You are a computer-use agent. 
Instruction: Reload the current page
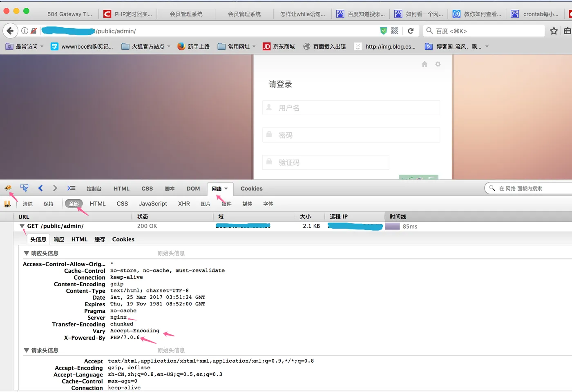[x=411, y=31]
